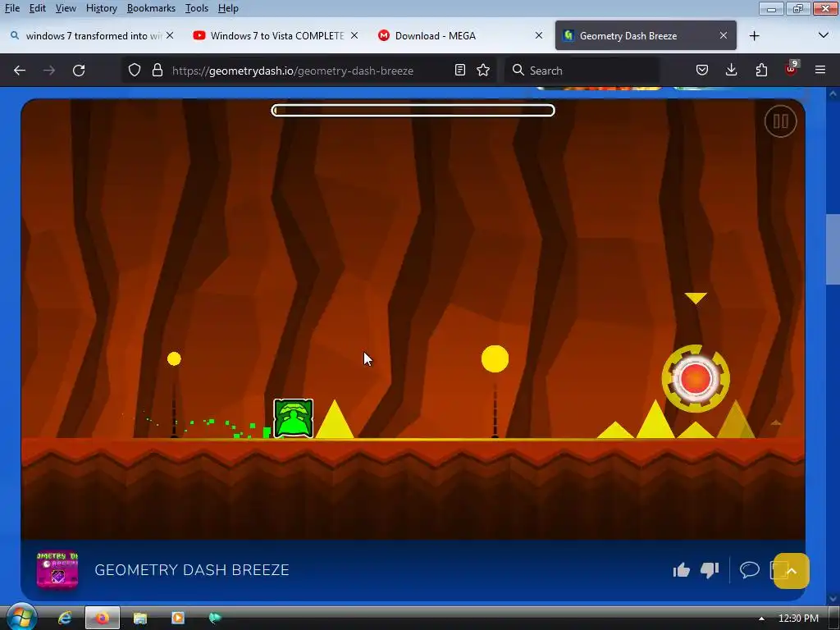Open the downloads panel arrow
Image resolution: width=840 pixels, height=630 pixels.
click(731, 71)
